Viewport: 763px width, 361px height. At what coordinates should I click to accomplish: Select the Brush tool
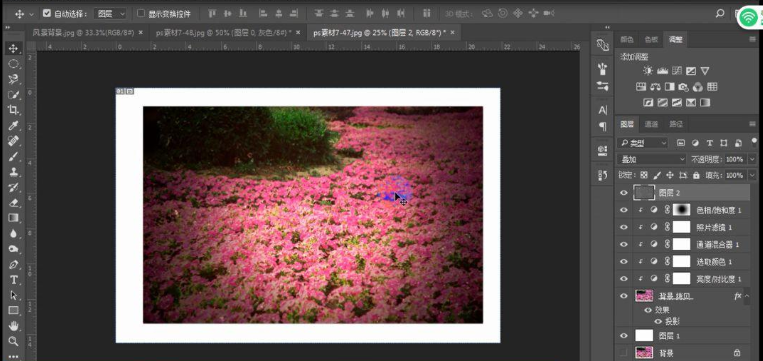point(13,157)
